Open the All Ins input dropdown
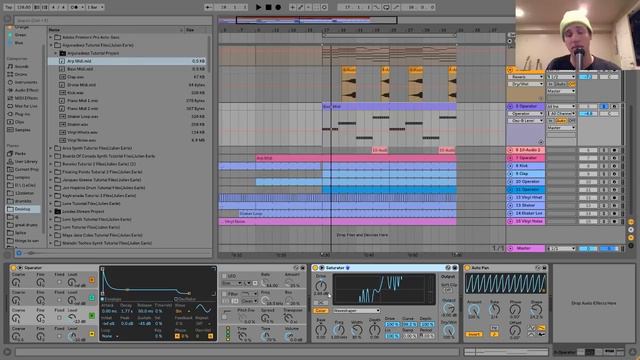This screenshot has width=640, height=360. 561,106
